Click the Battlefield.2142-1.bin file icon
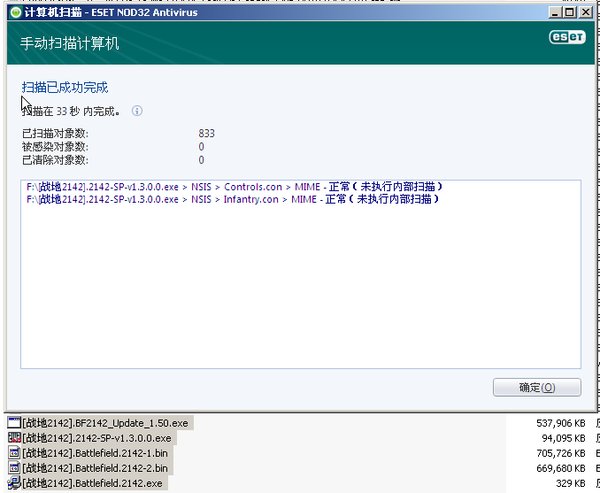This screenshot has width=600, height=493. [x=14, y=453]
